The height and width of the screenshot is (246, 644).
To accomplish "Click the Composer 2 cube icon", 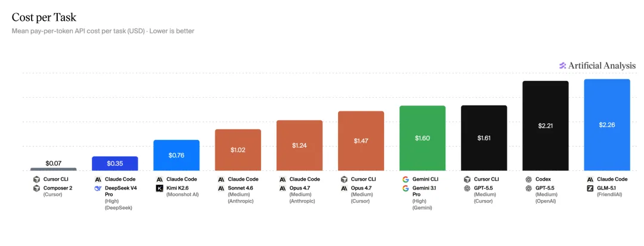I will pyautogui.click(x=36, y=188).
